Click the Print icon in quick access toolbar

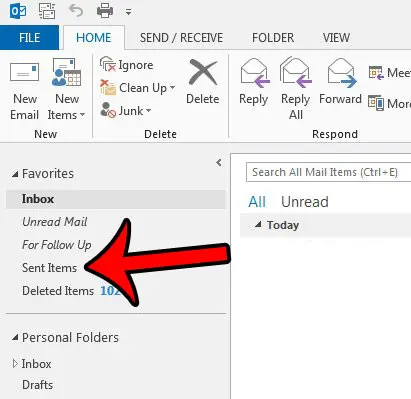click(x=105, y=11)
